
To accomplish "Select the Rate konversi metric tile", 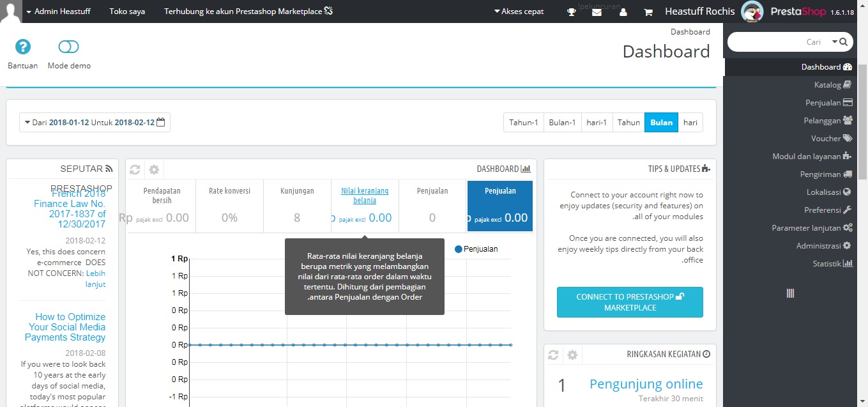I will point(229,206).
